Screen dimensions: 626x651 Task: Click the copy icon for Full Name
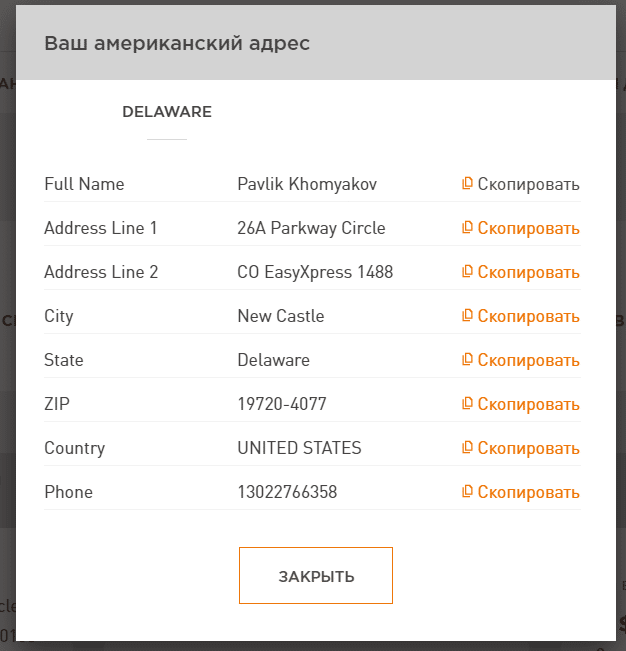pos(467,184)
